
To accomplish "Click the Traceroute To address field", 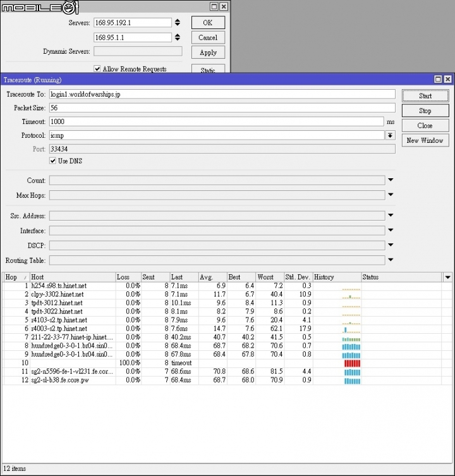I will pos(222,94).
